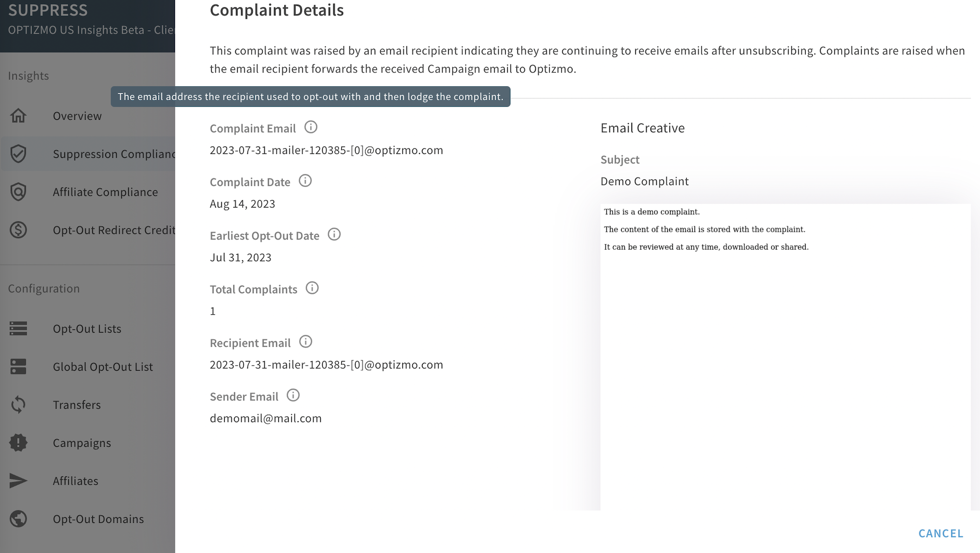Click the Opt-Out Domains globe icon
This screenshot has width=980, height=553.
pyautogui.click(x=19, y=519)
